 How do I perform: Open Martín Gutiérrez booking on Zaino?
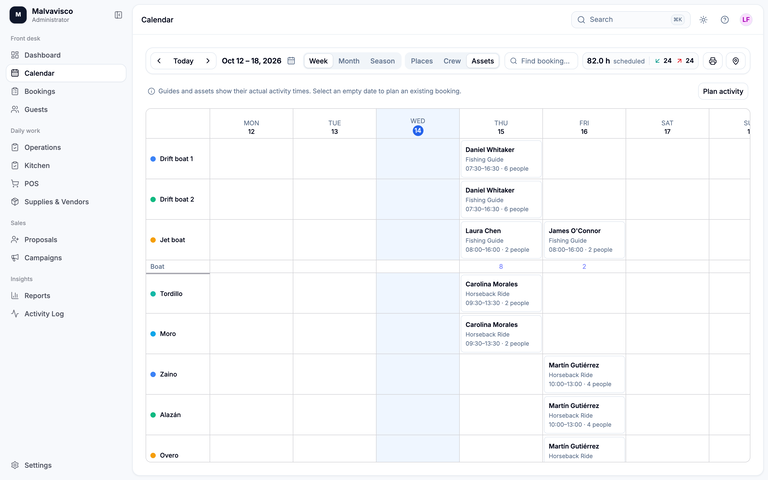pos(584,374)
